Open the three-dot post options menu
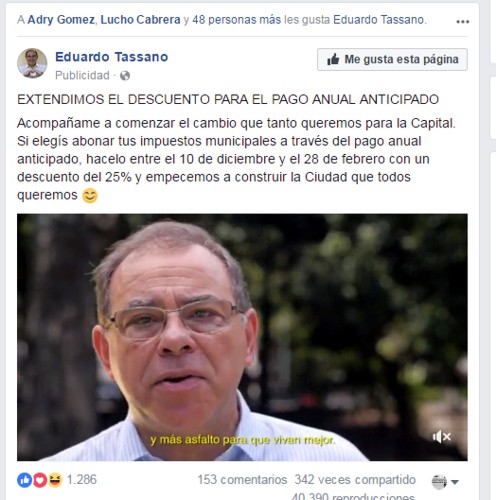Image resolution: width=496 pixels, height=500 pixels. (x=462, y=22)
